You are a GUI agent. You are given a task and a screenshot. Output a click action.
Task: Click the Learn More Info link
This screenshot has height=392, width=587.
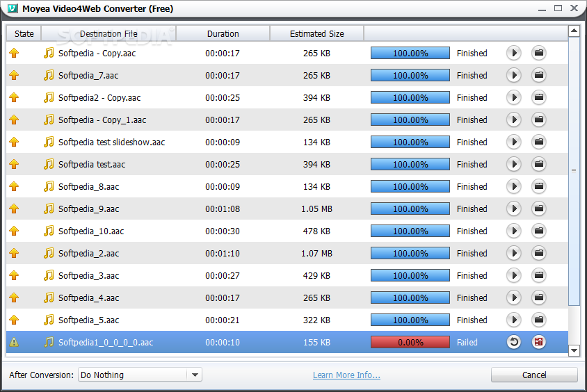(346, 375)
